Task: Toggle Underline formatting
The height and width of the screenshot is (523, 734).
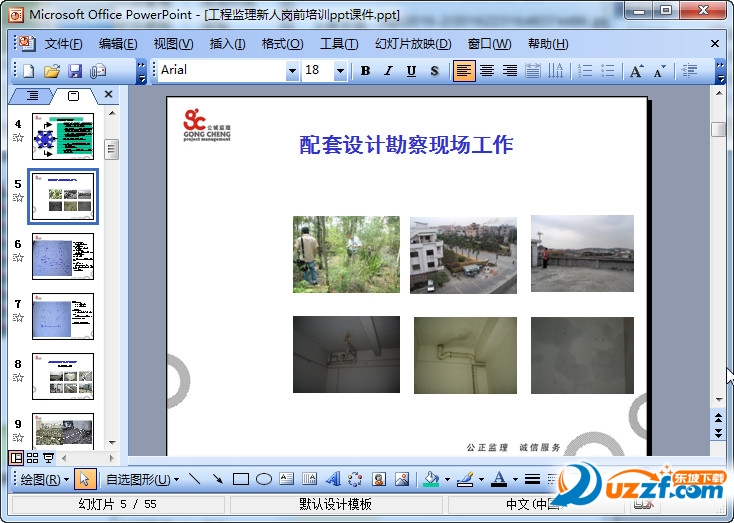Action: (411, 71)
